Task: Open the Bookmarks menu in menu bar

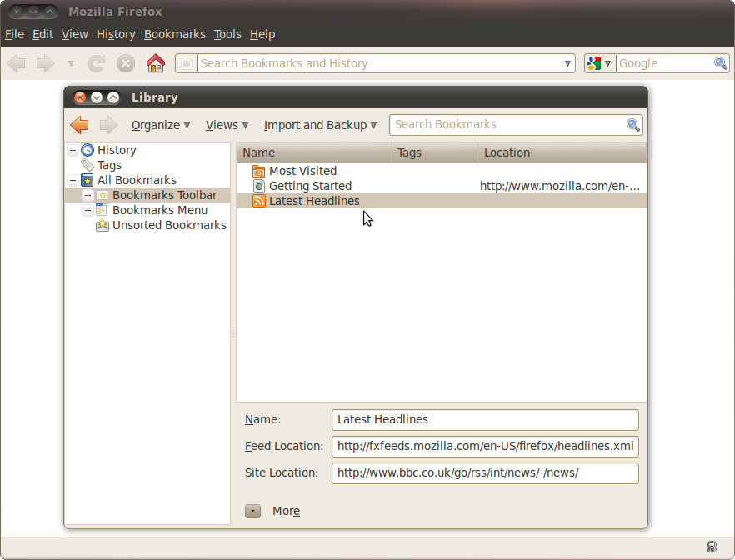Action: (x=175, y=34)
